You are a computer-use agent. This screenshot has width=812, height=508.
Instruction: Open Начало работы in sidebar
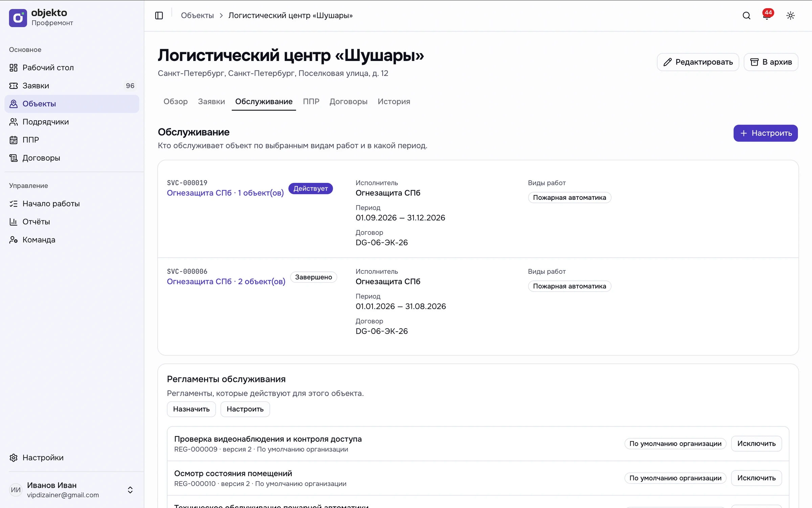(72, 204)
